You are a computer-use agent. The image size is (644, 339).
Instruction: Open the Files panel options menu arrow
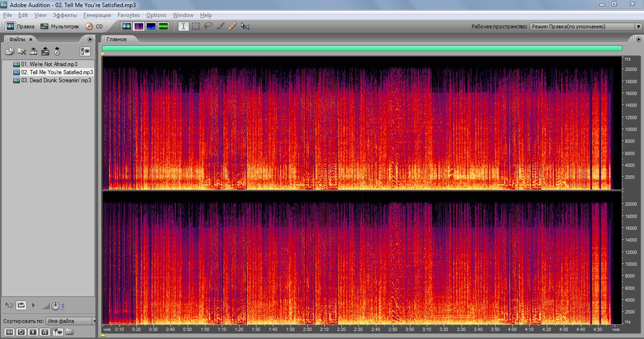point(90,39)
